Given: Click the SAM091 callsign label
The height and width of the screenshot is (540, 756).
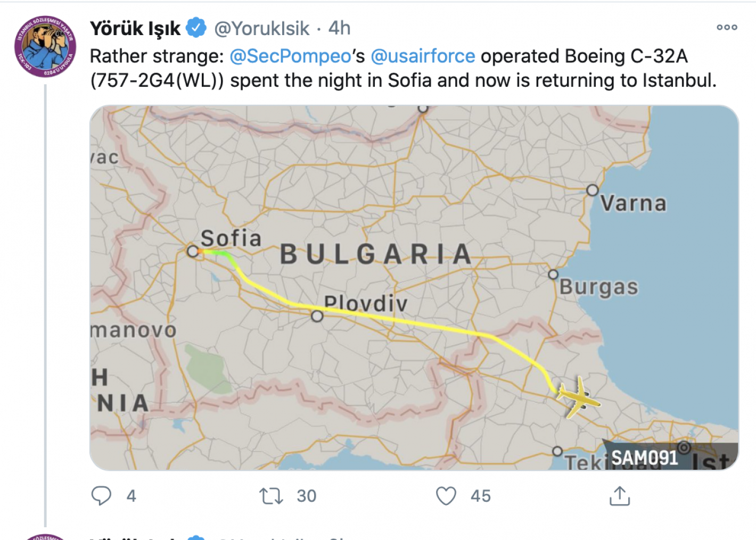Looking at the screenshot, I should (644, 458).
